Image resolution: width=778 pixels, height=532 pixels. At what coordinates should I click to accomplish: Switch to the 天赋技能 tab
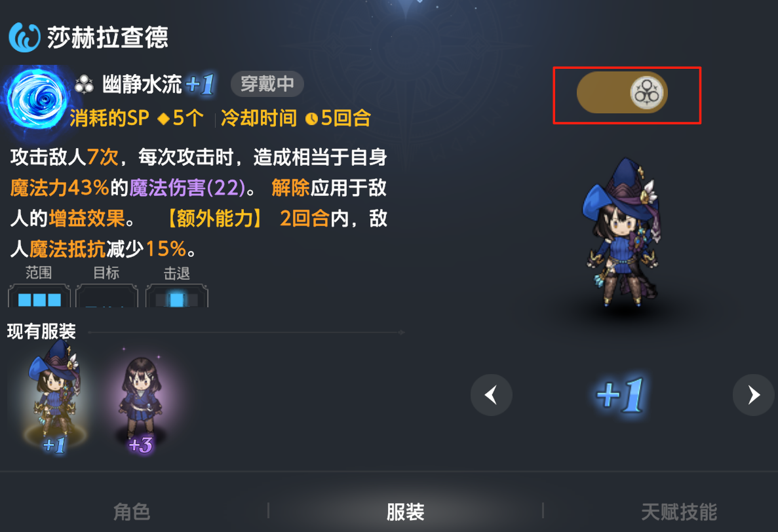pyautogui.click(x=679, y=512)
